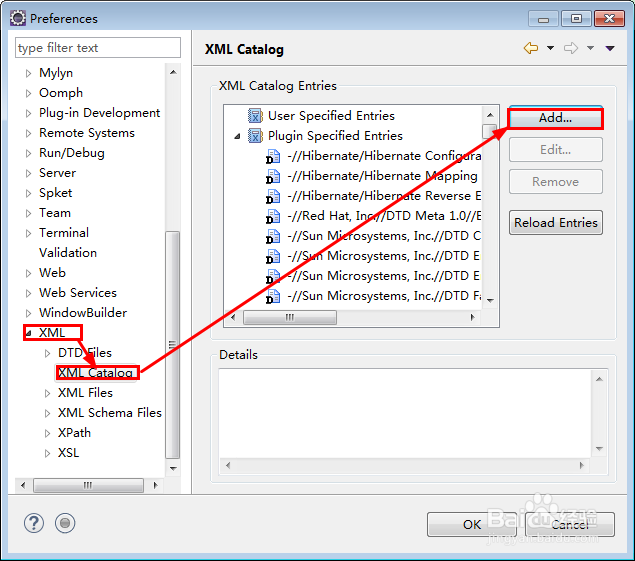
Task: Select the XSL tree item
Action: [68, 452]
